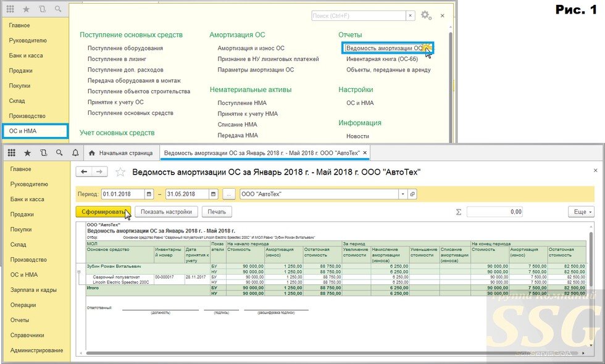Open the Еще dropdown menu

pyautogui.click(x=581, y=212)
